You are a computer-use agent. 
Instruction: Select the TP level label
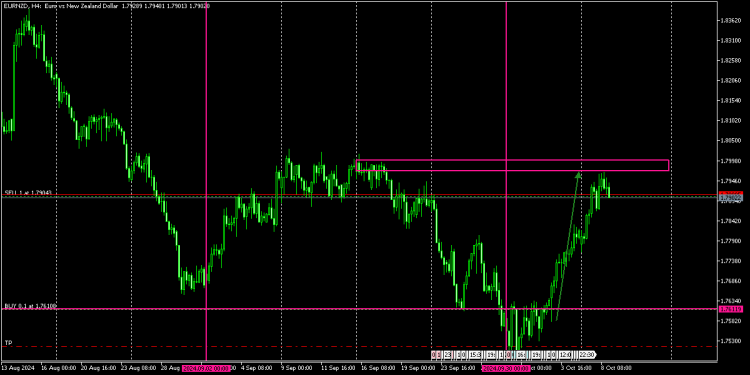point(8,343)
